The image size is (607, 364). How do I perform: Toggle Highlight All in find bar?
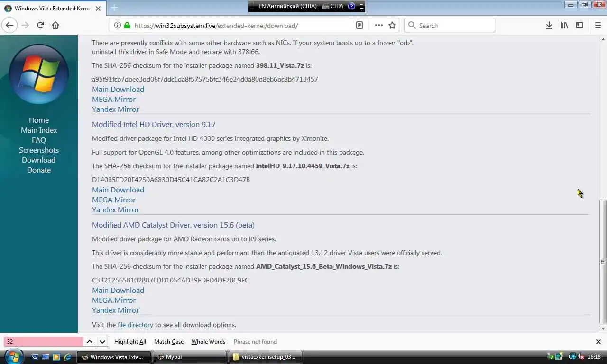[130, 342]
